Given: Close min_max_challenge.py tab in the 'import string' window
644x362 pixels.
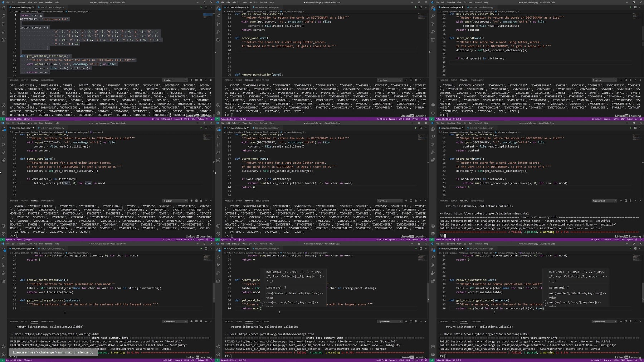Looking at the screenshot, I should tap(34, 7).
